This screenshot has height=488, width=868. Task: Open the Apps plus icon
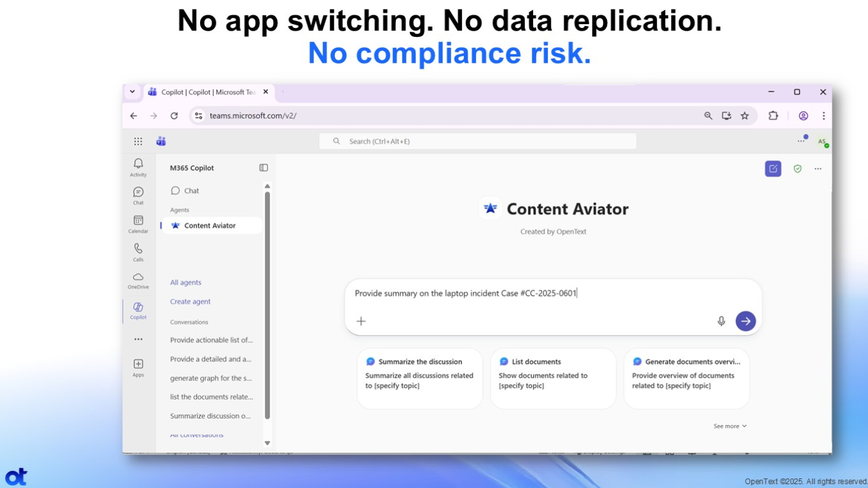click(138, 364)
